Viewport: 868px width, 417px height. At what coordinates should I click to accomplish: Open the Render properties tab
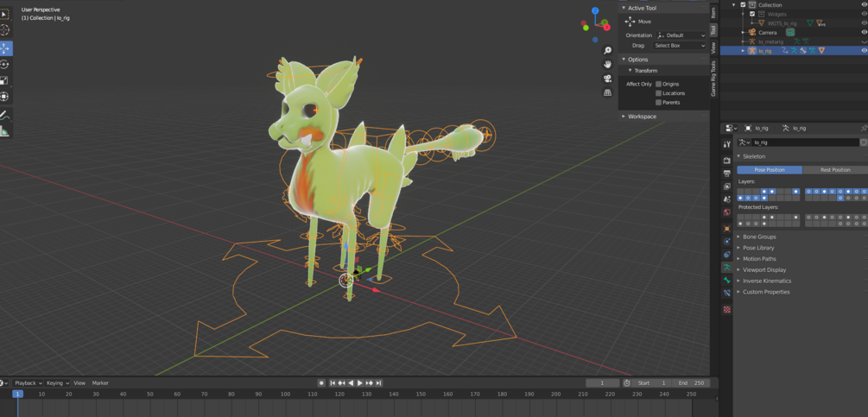727,161
